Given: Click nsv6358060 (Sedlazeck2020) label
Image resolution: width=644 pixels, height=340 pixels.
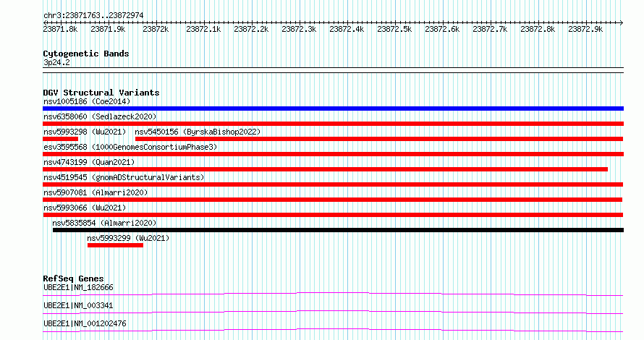Looking at the screenshot, I should (x=100, y=116).
